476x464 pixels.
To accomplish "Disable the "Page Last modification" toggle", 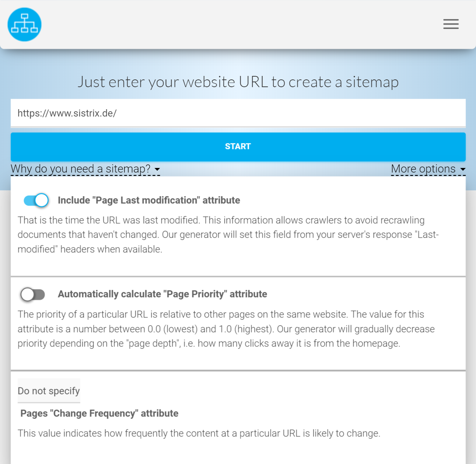I will (36, 201).
